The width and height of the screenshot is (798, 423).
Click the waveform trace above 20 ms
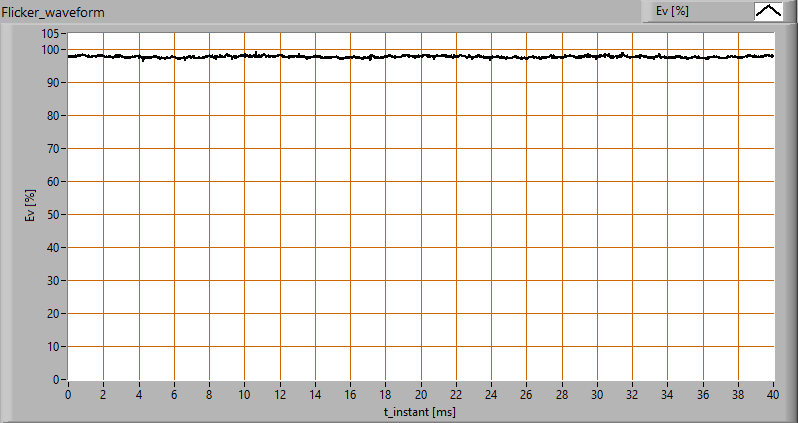(x=421, y=56)
